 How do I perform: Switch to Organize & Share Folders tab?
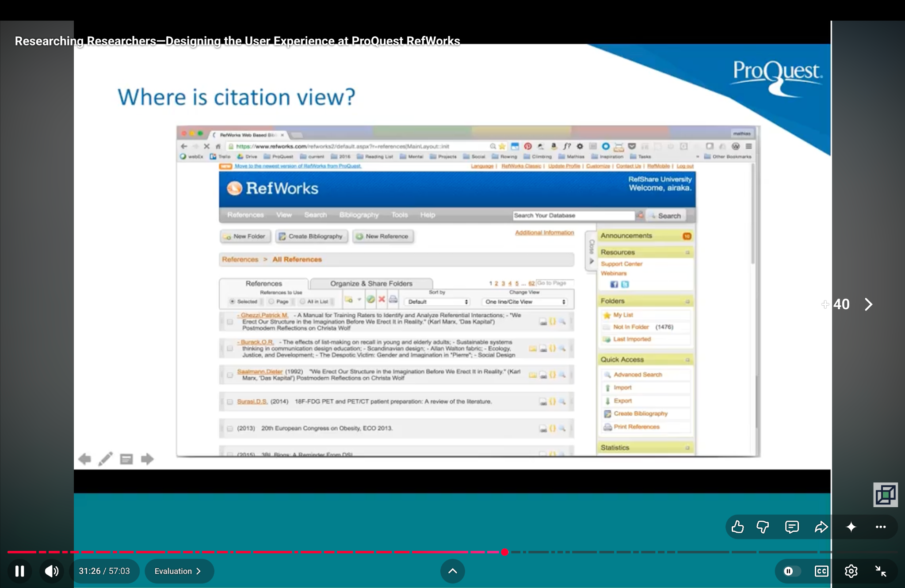[371, 283]
